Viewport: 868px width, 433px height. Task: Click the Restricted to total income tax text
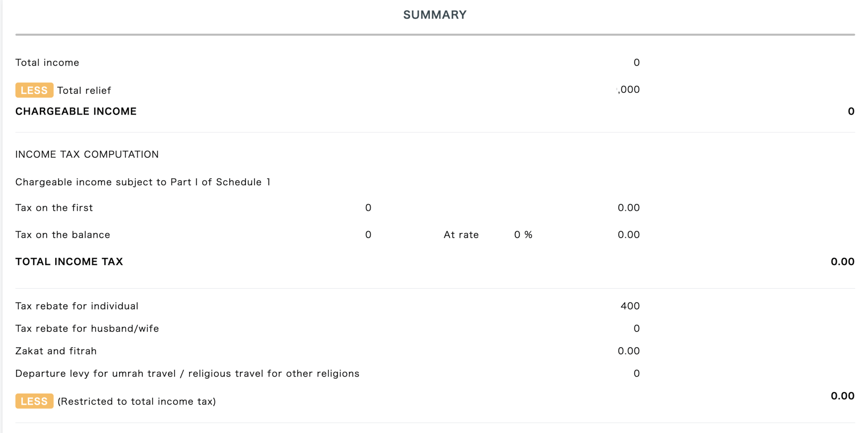coord(136,402)
